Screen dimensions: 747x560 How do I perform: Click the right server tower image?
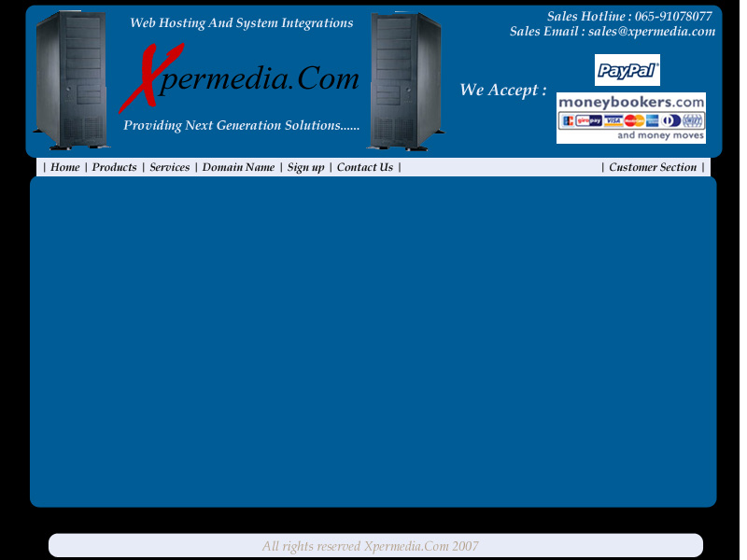(405, 79)
